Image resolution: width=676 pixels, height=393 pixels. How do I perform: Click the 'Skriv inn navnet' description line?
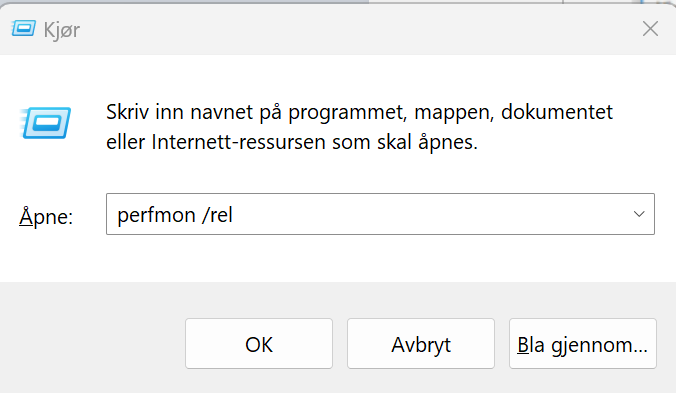[359, 113]
